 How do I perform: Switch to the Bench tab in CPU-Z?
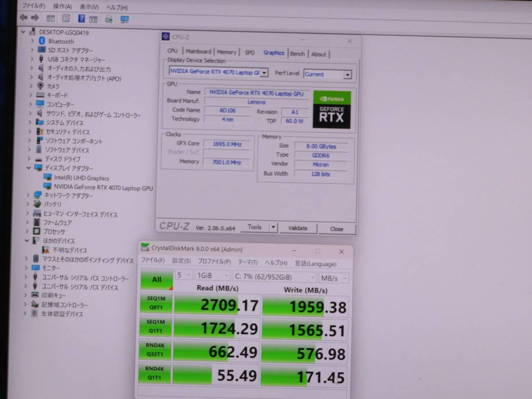click(x=297, y=54)
